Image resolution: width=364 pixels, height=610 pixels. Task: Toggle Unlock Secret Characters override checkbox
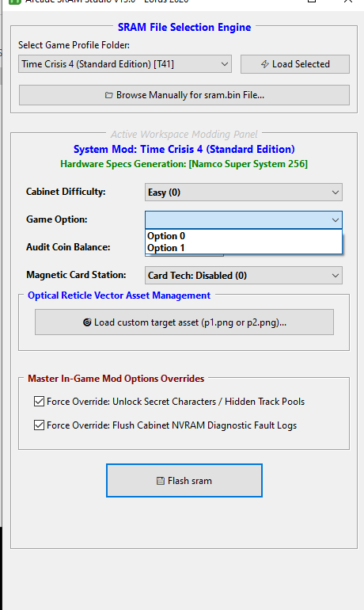click(39, 402)
